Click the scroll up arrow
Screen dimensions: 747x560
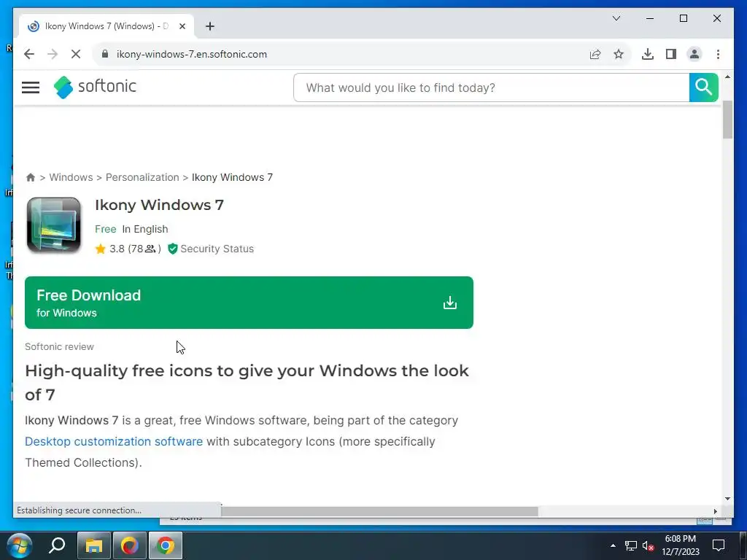[x=727, y=77]
